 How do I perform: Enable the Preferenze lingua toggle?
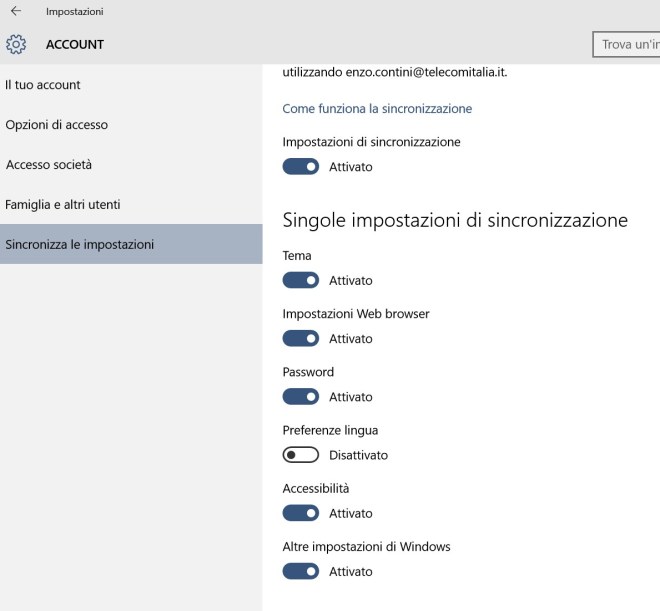click(x=301, y=455)
